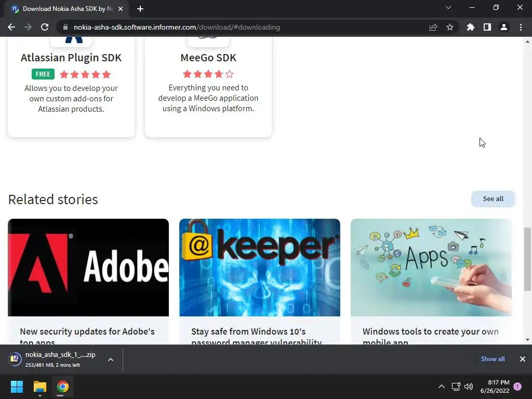Click the zip file icon in downloads

(x=15, y=358)
